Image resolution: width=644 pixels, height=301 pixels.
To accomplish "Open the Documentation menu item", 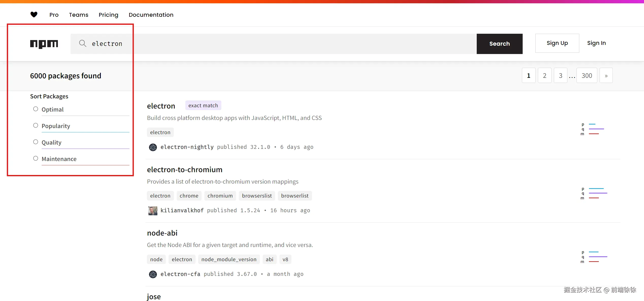I will [151, 15].
